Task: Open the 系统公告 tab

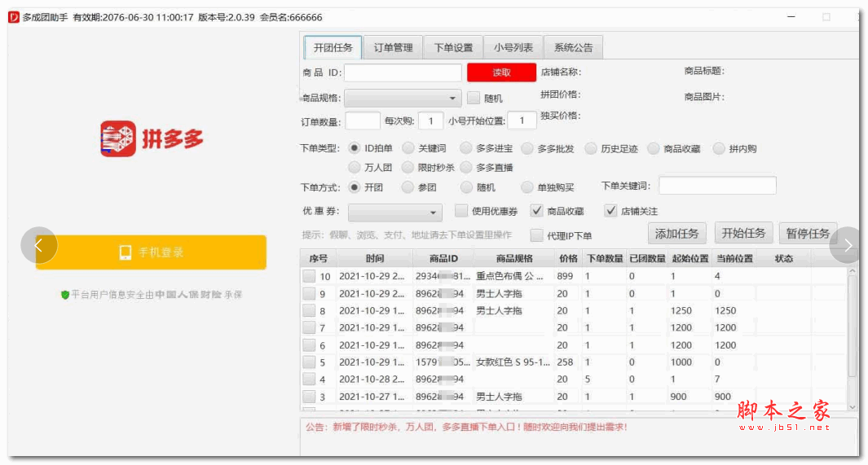Action: click(x=574, y=47)
